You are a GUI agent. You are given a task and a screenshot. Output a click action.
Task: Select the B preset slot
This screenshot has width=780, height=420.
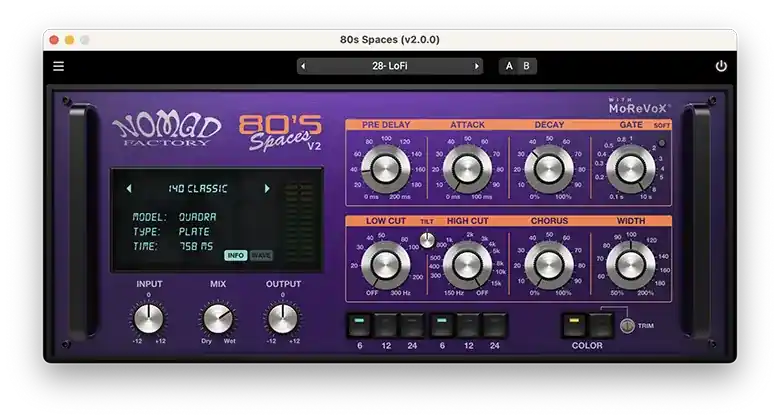(526, 66)
